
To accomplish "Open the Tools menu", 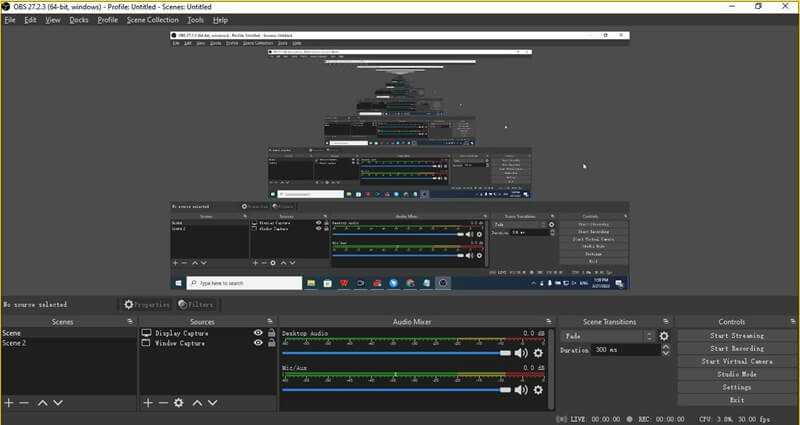I will [195, 20].
